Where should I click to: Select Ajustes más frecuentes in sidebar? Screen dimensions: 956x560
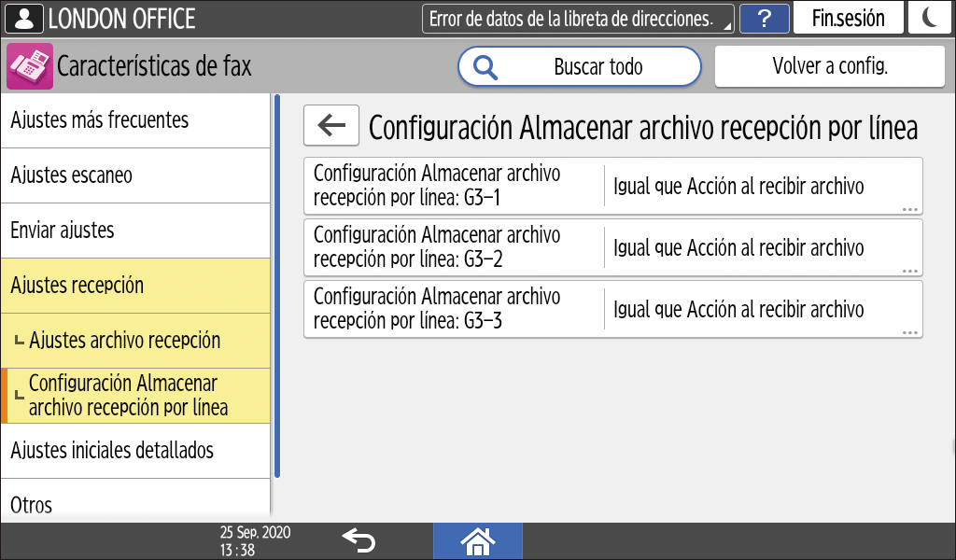tap(135, 120)
